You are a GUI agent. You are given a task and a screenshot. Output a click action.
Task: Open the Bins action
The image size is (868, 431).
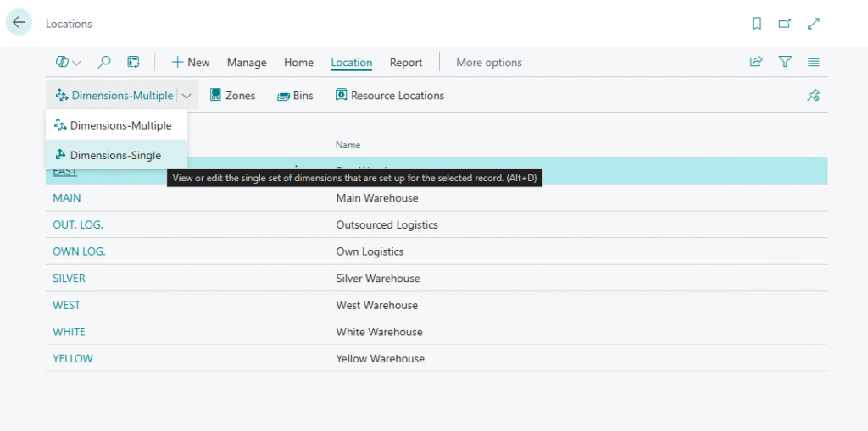click(295, 96)
